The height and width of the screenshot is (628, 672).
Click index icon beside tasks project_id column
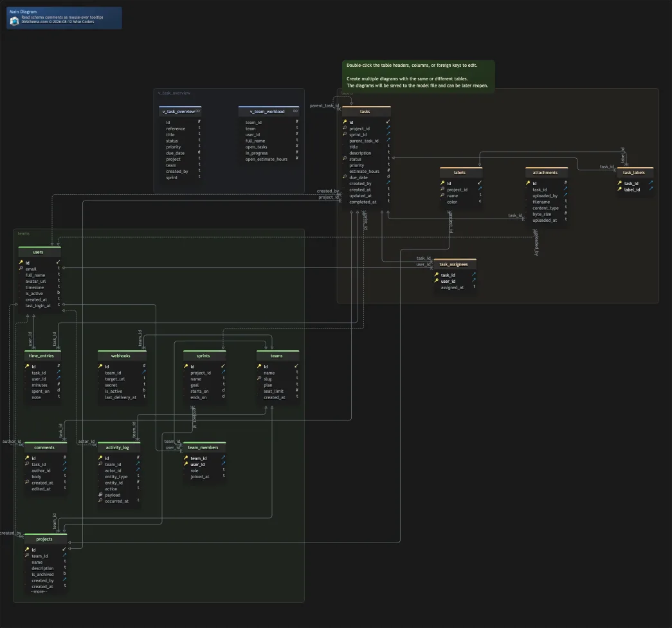(345, 128)
